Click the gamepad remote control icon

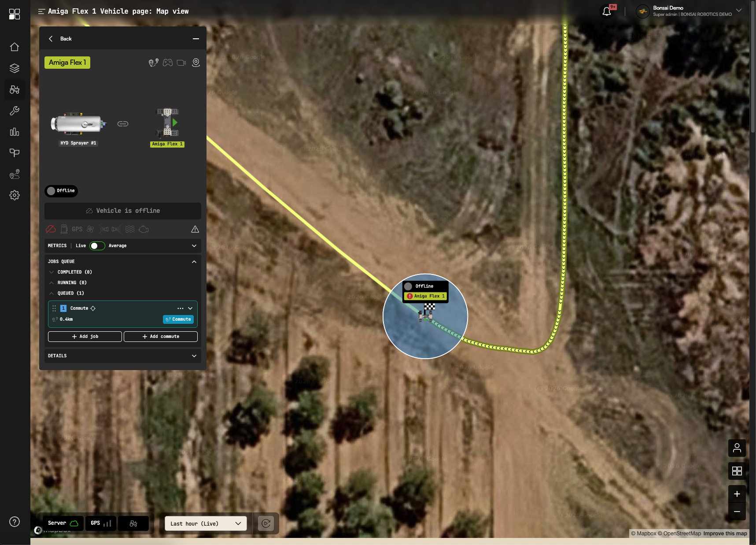[168, 63]
